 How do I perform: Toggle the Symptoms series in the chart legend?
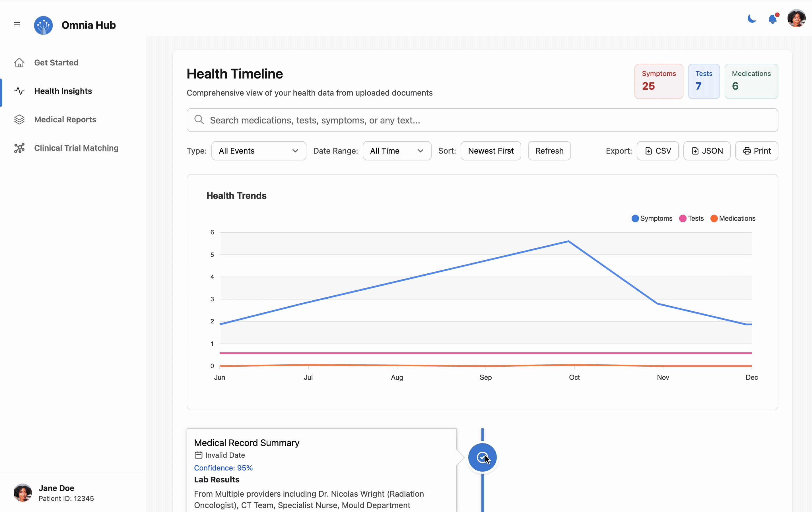coord(652,218)
